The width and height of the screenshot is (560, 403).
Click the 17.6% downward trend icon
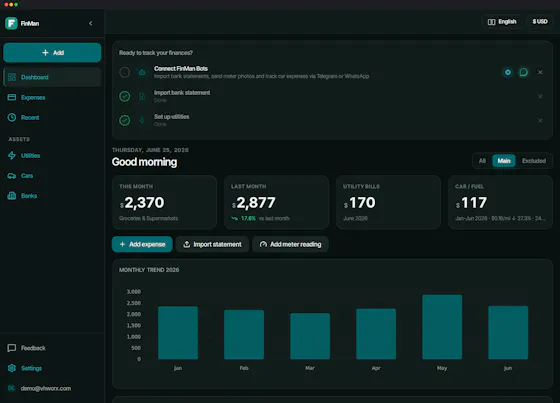pos(235,218)
